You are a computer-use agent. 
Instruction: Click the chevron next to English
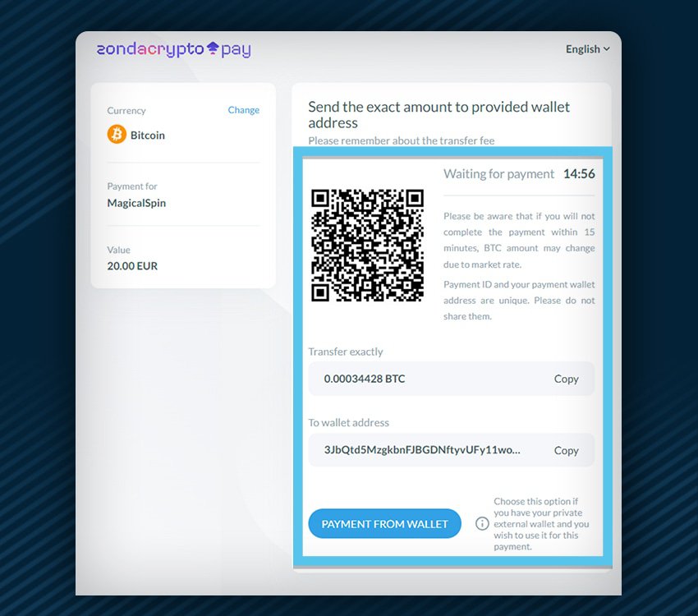point(606,49)
